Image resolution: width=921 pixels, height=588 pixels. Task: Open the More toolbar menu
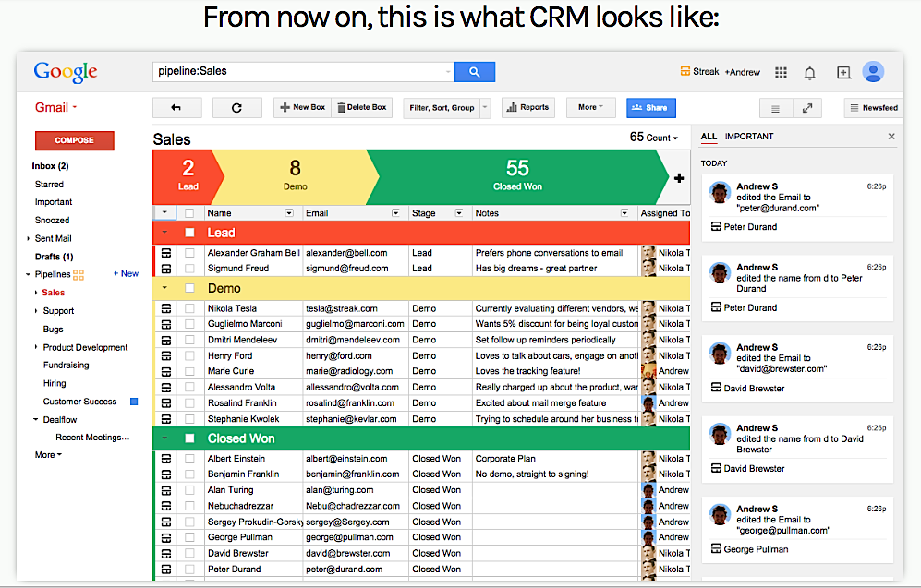pyautogui.click(x=591, y=107)
